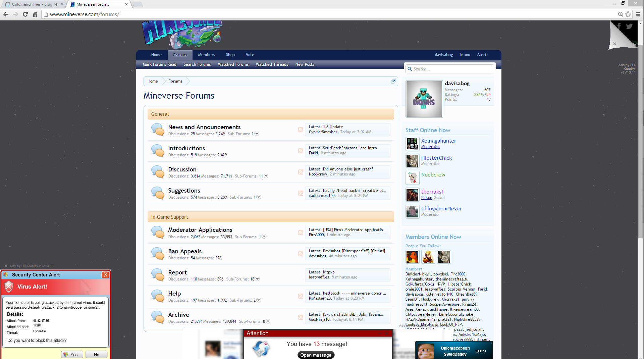Click the RSS feed icon for Help
The width and height of the screenshot is (644, 359).
[x=301, y=296]
